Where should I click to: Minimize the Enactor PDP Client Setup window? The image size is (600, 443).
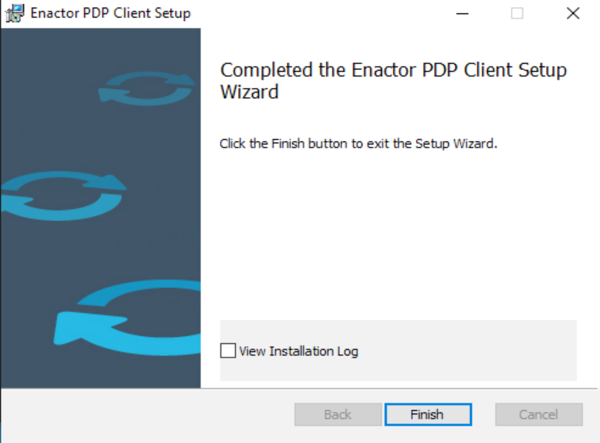point(462,14)
